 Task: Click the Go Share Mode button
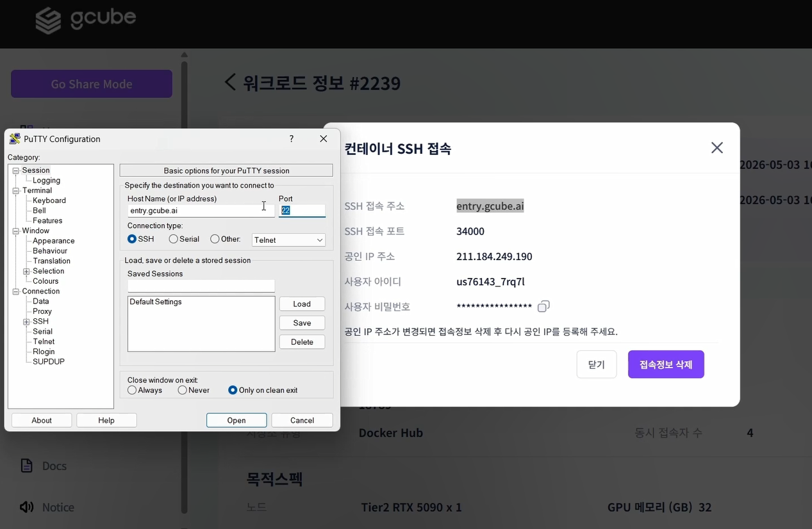pyautogui.click(x=92, y=84)
